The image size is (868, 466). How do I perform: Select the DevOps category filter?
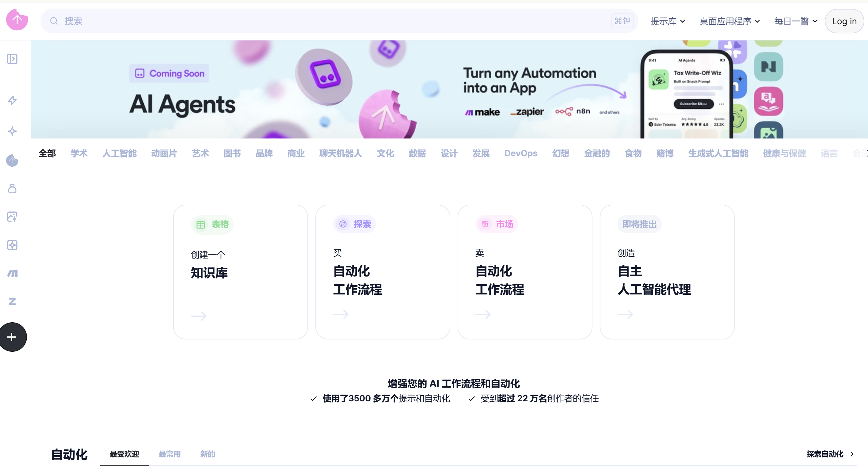(521, 153)
